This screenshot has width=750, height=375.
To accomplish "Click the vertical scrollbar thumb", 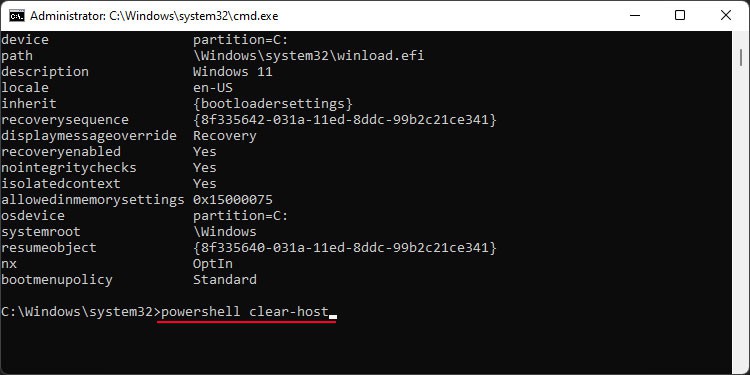I will pos(741,56).
